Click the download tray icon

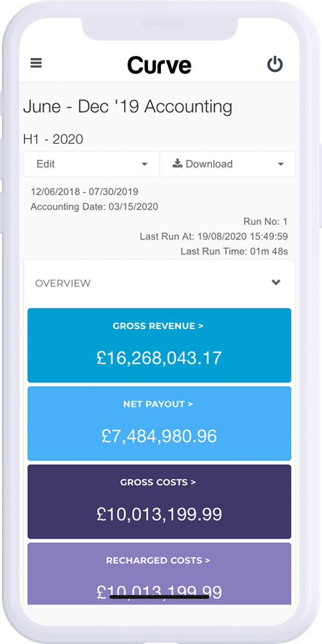178,164
